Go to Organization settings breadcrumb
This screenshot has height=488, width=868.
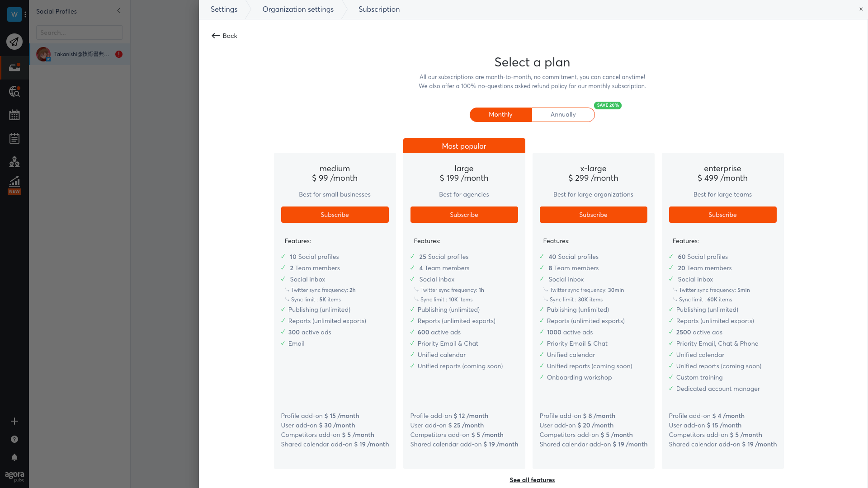tap(298, 9)
